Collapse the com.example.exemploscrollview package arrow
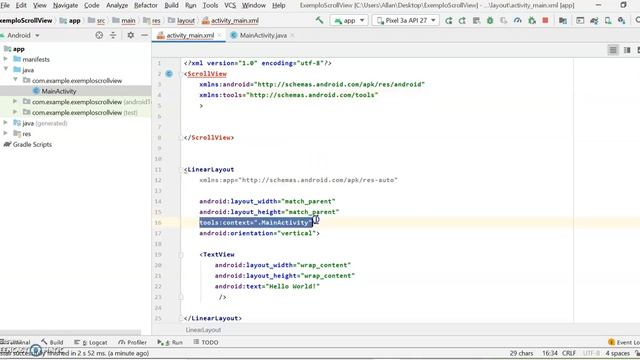Viewport: 640px width, 360px height. pos(16,80)
